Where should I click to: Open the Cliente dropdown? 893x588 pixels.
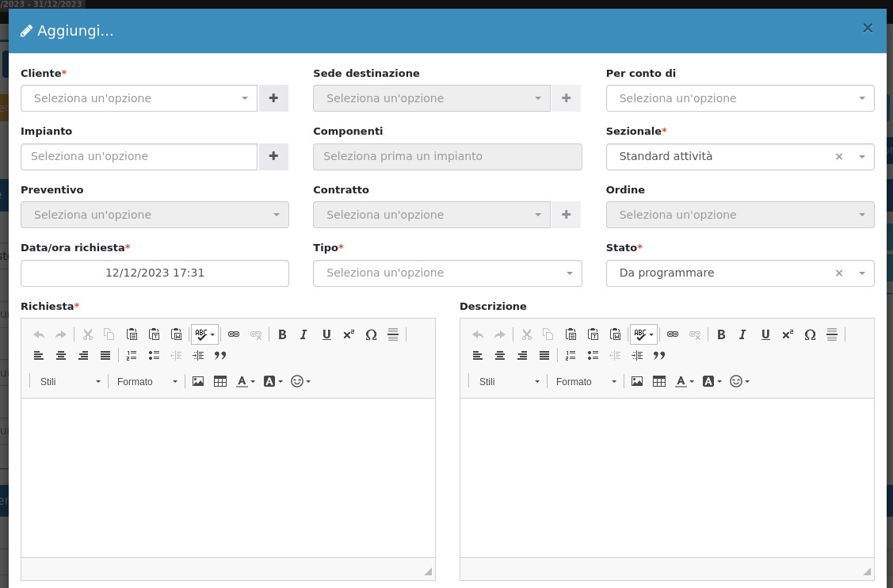click(139, 98)
